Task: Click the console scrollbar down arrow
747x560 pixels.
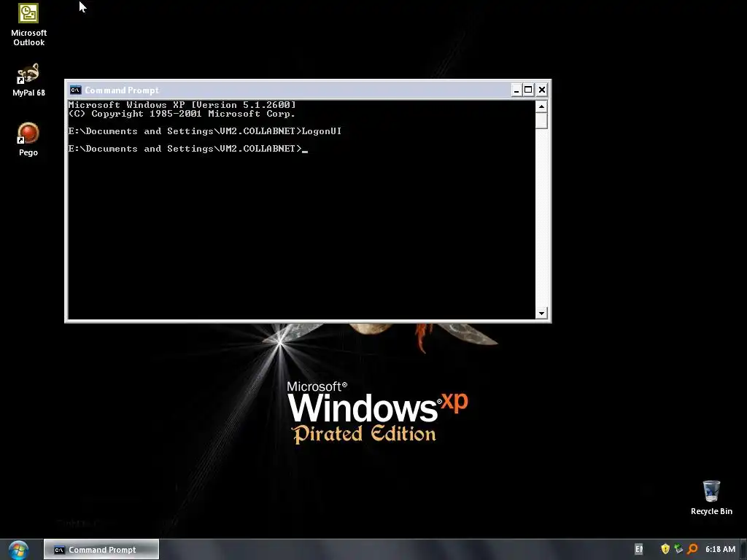Action: [x=541, y=313]
